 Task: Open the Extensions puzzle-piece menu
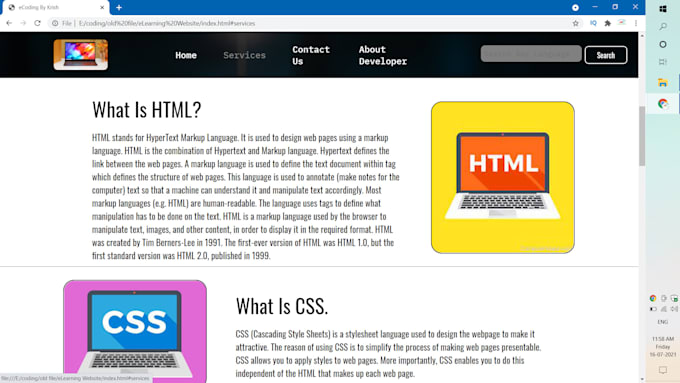tap(608, 23)
